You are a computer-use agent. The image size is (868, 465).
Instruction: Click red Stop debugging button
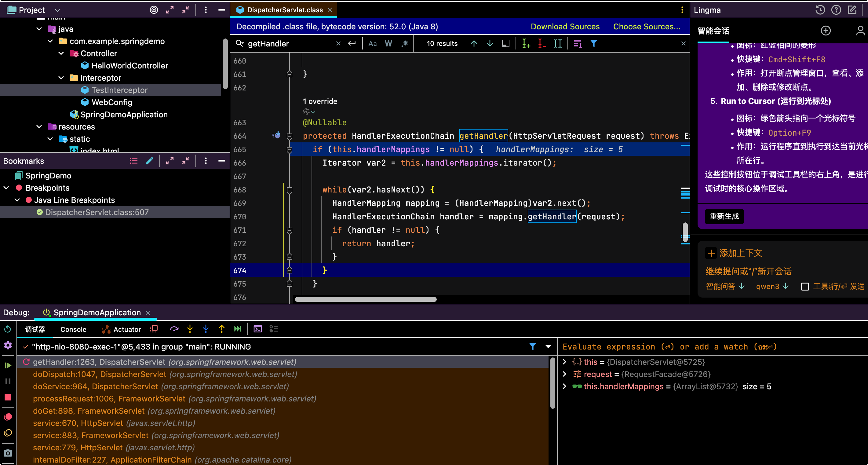click(8, 397)
